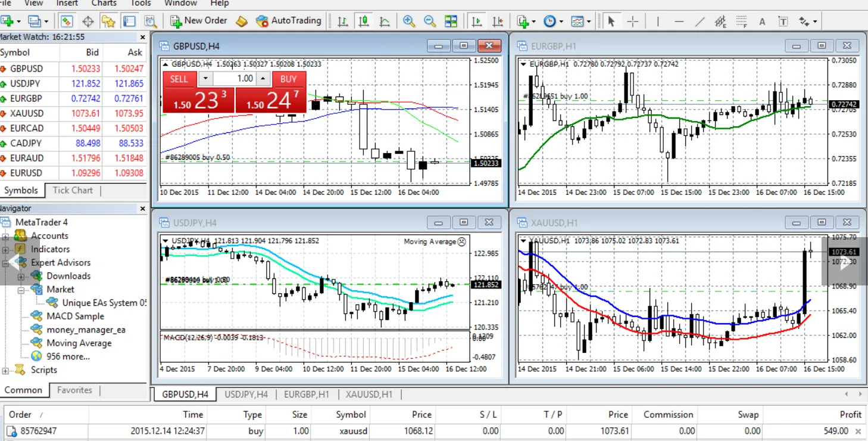Click the 1.00 volume field on GBPUSD chart
868x441 pixels.
pyautogui.click(x=235, y=79)
